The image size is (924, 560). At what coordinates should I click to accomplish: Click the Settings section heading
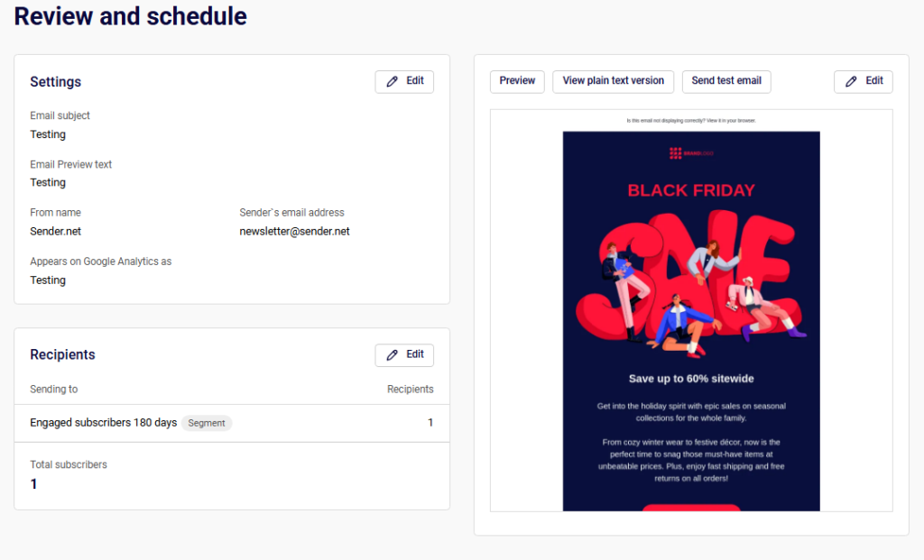[55, 82]
